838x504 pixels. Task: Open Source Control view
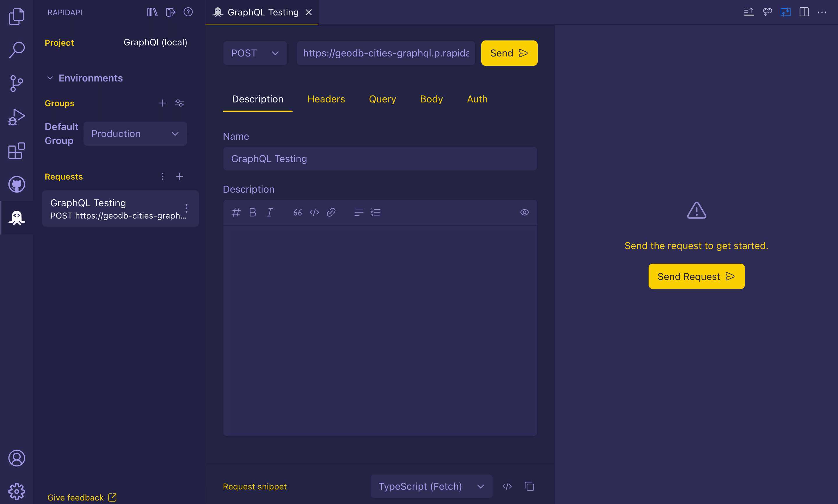click(16, 84)
